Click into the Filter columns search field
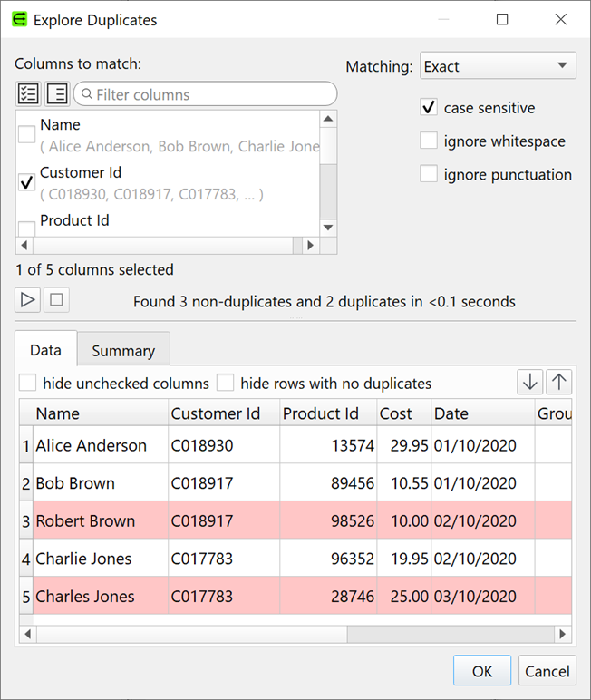The image size is (591, 700). pyautogui.click(x=208, y=94)
